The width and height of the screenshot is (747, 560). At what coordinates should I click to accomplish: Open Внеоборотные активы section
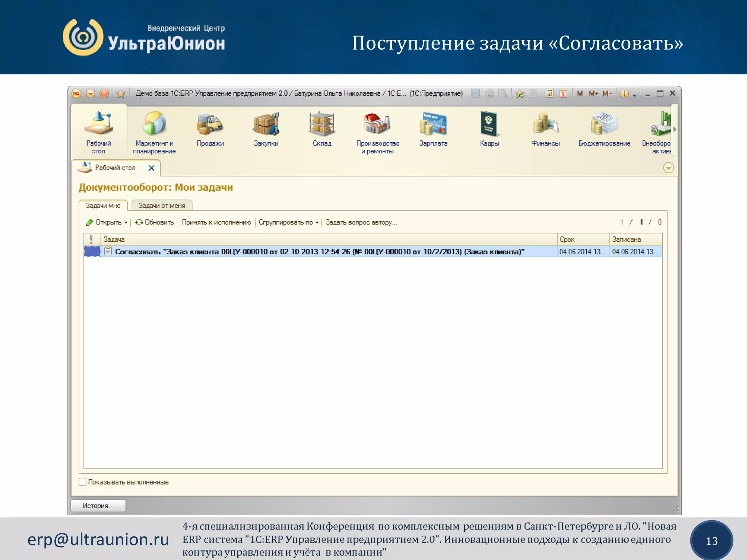pos(657,132)
